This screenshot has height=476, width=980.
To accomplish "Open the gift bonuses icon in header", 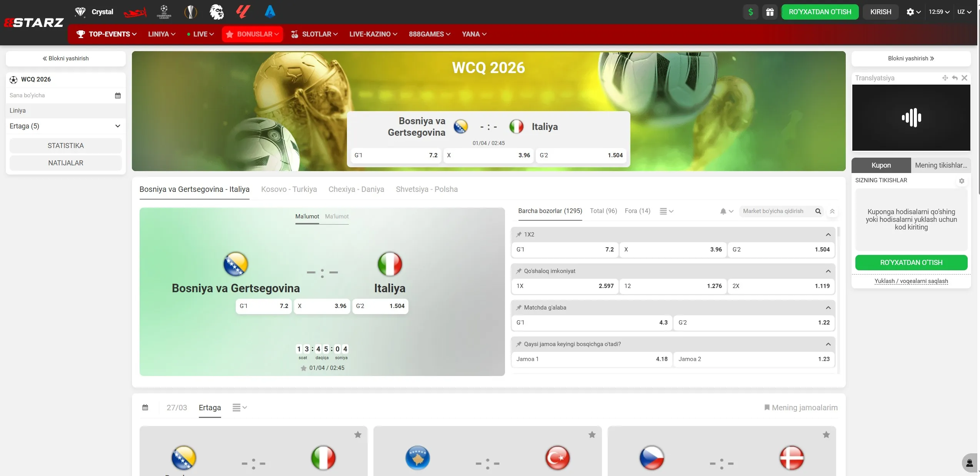I will click(770, 12).
